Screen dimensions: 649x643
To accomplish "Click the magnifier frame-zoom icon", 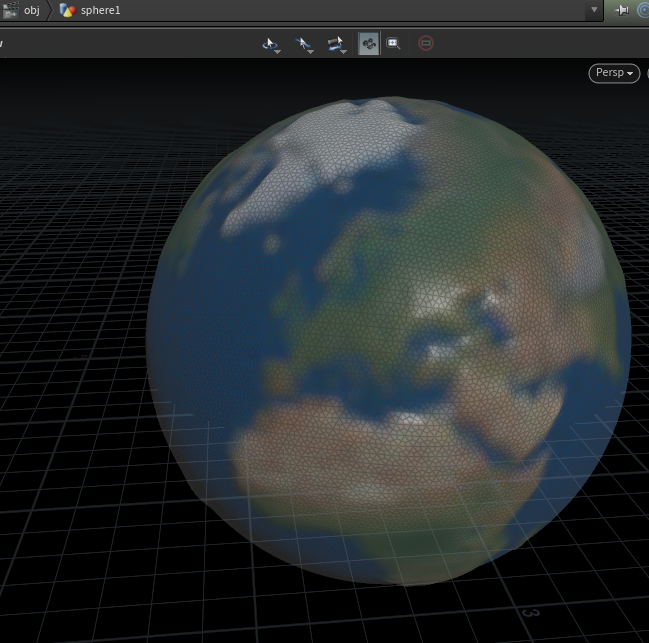I will click(393, 43).
